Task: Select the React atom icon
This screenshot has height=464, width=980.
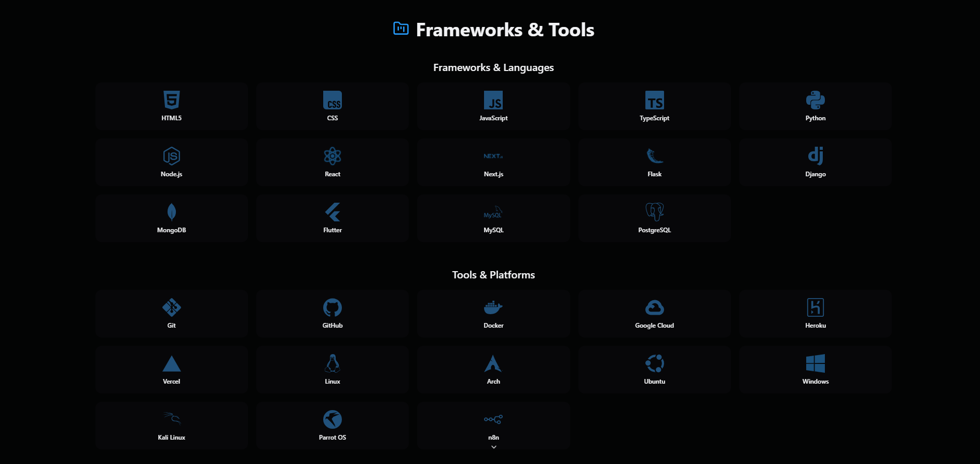Action: pyautogui.click(x=333, y=156)
